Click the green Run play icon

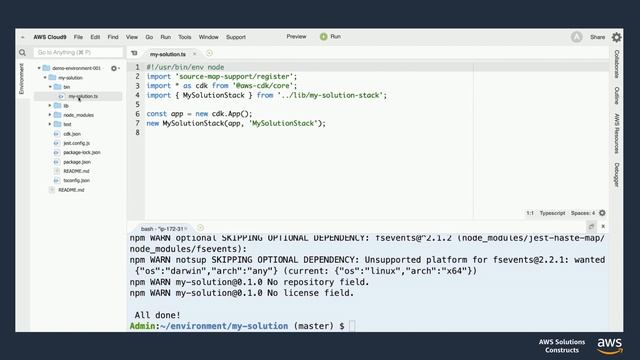point(324,37)
